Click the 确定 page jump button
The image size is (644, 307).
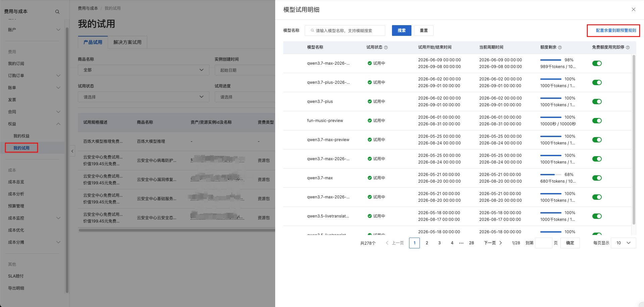(x=570, y=243)
